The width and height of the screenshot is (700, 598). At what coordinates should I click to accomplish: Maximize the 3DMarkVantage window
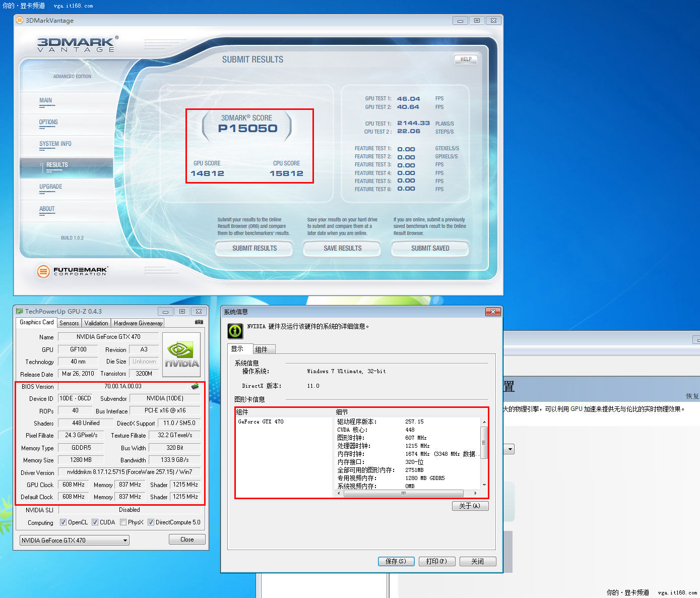pos(477,20)
